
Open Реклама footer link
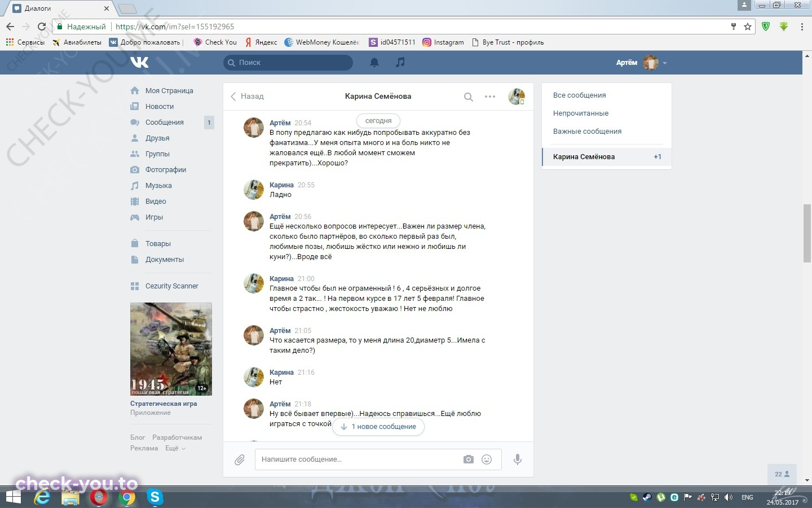point(144,448)
